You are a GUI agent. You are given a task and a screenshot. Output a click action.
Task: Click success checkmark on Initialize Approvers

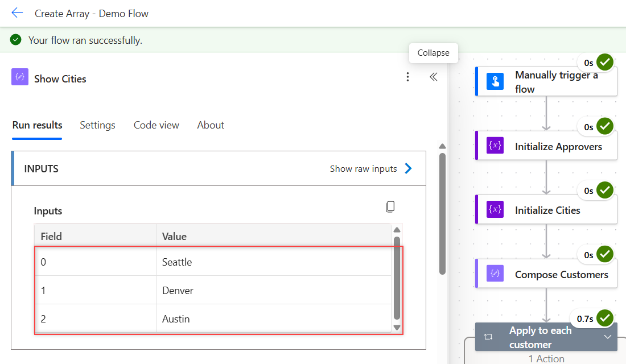click(x=605, y=126)
